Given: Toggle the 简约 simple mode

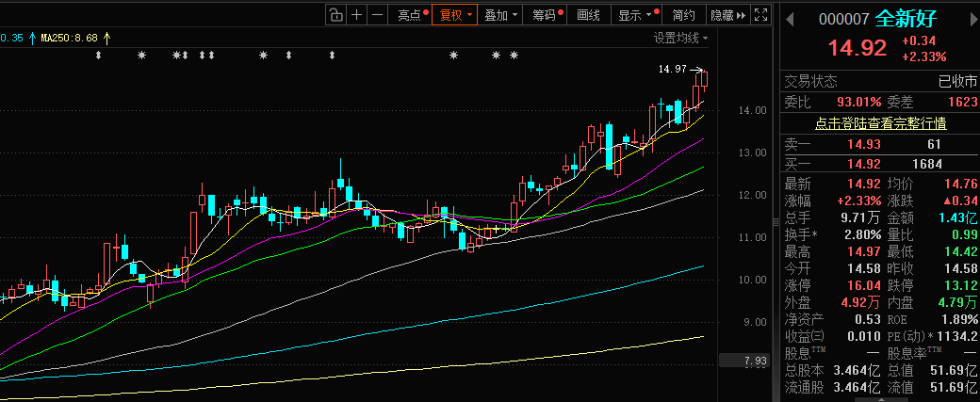Looking at the screenshot, I should [683, 15].
